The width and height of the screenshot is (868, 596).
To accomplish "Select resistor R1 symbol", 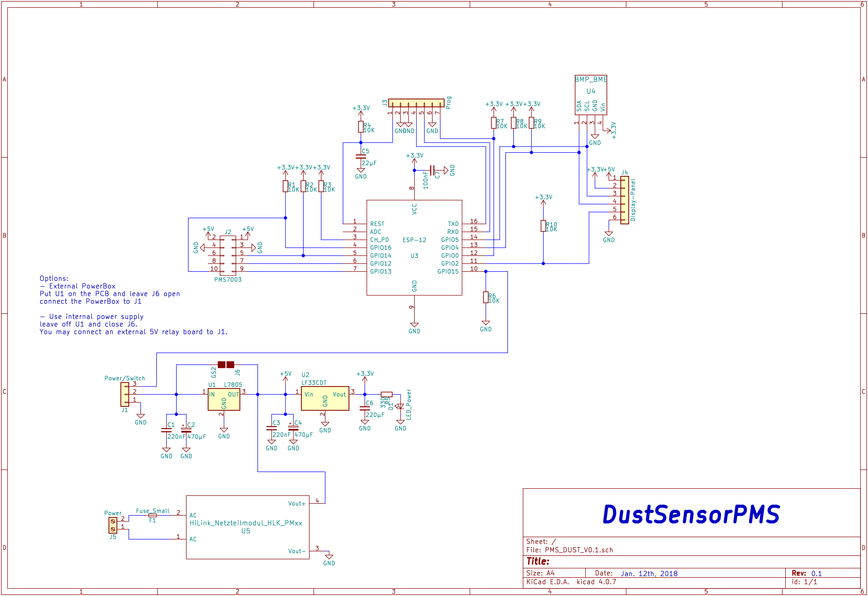I will pos(285,186).
